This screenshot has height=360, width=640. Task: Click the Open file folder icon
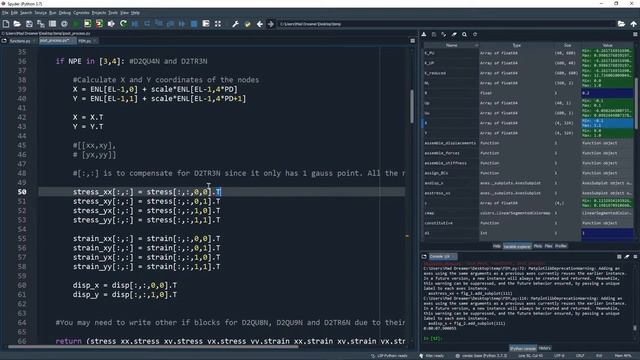pos(17,24)
